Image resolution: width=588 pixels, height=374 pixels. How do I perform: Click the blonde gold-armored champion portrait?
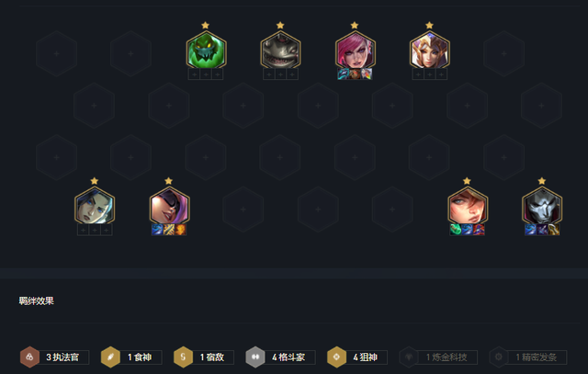click(x=429, y=51)
